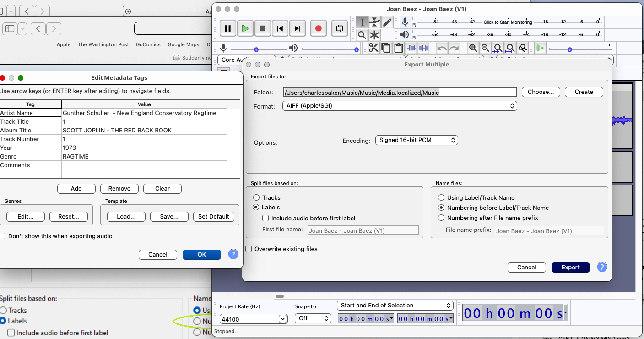The image size is (644, 339).
Task: Open the Format dropdown showing AIFF (Apple/SGI)
Action: click(399, 105)
